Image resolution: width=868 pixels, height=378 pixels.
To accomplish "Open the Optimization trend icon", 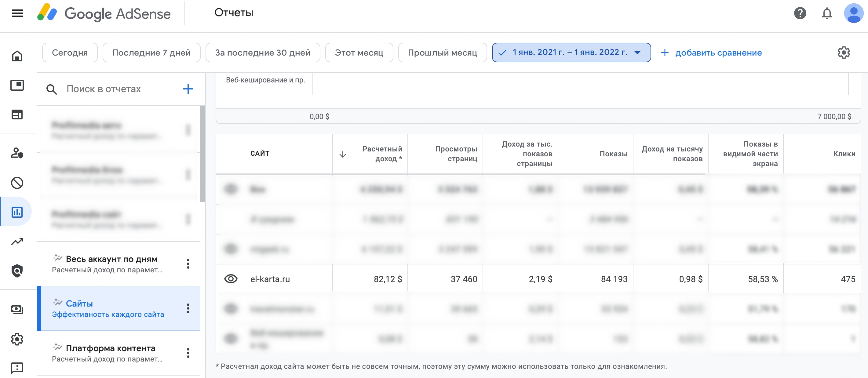I will point(17,242).
